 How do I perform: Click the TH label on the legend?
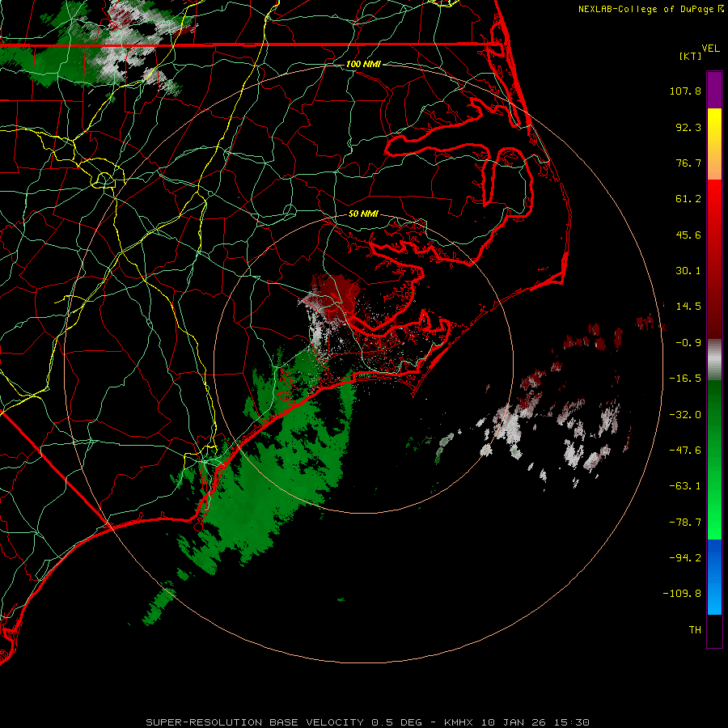[x=695, y=630]
